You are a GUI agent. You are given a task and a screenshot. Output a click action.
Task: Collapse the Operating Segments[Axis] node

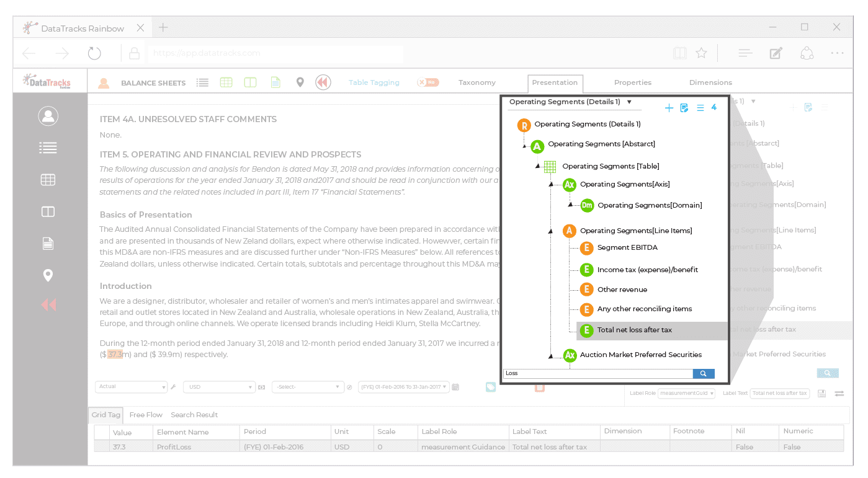550,184
